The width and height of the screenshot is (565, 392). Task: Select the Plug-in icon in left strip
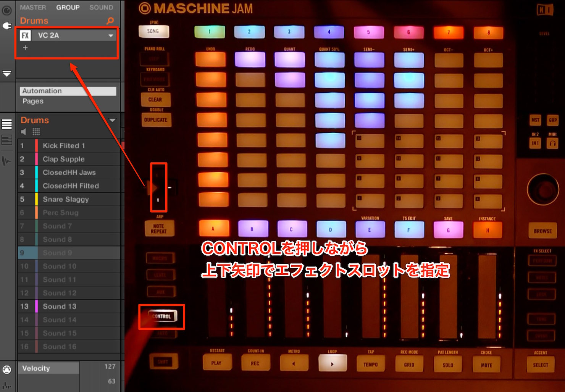click(6, 25)
